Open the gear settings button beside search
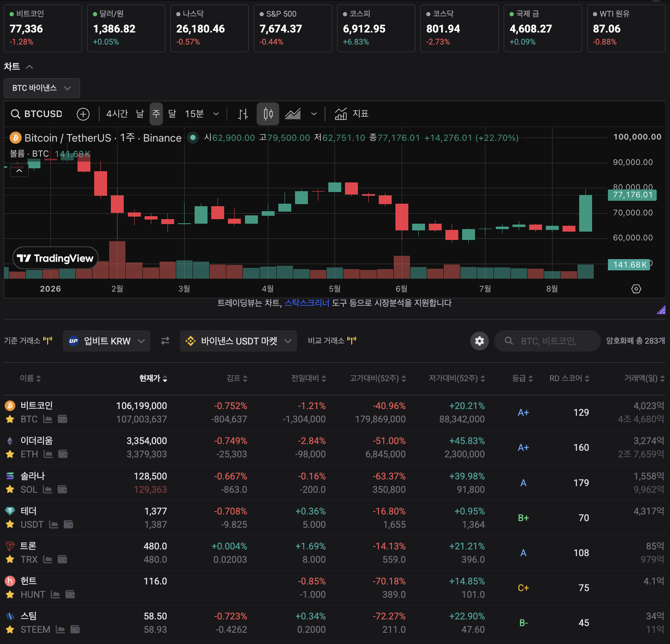This screenshot has width=670, height=644. pos(480,341)
